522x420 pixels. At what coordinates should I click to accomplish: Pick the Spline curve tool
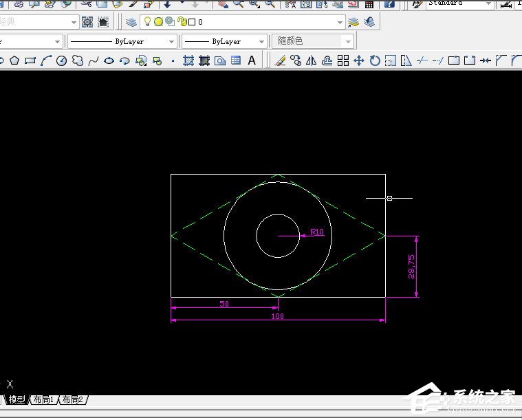click(93, 60)
